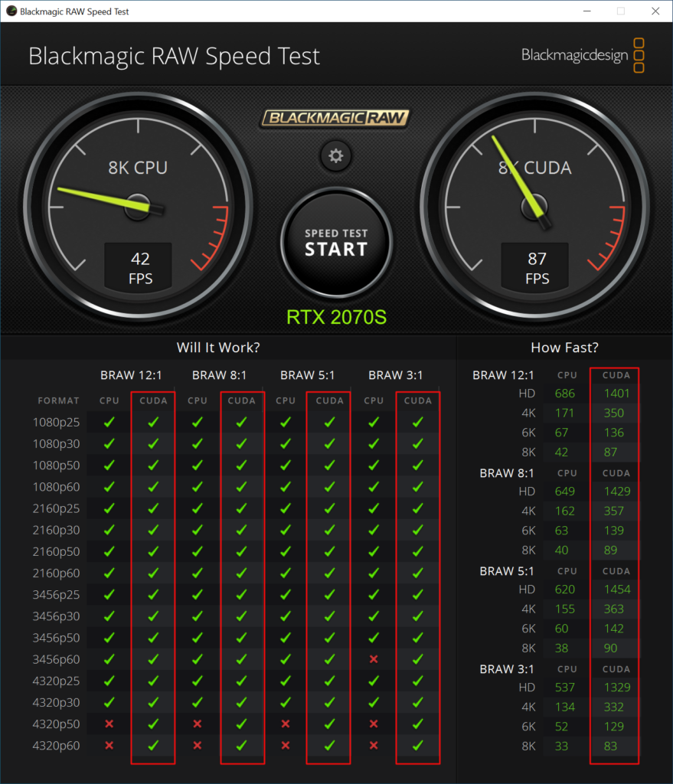Screen dimensions: 673x784
Task: Click checkmark for 2160p30 BRAW 8:1 CUDA
Action: pyautogui.click(x=241, y=530)
